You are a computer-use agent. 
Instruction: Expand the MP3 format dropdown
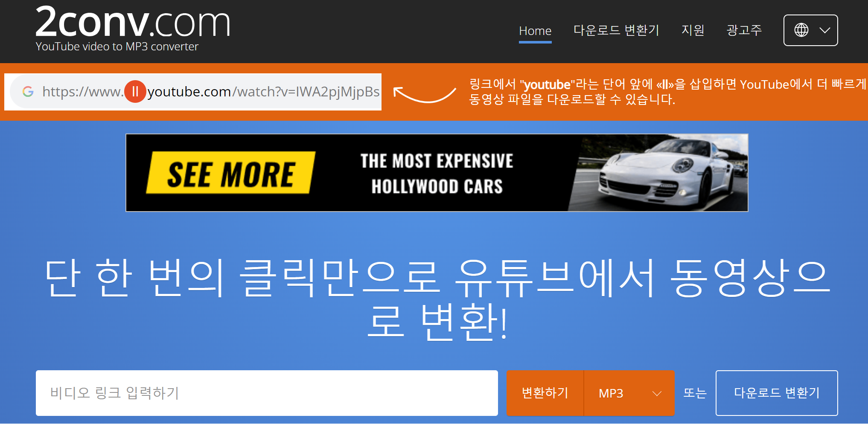[x=629, y=393]
